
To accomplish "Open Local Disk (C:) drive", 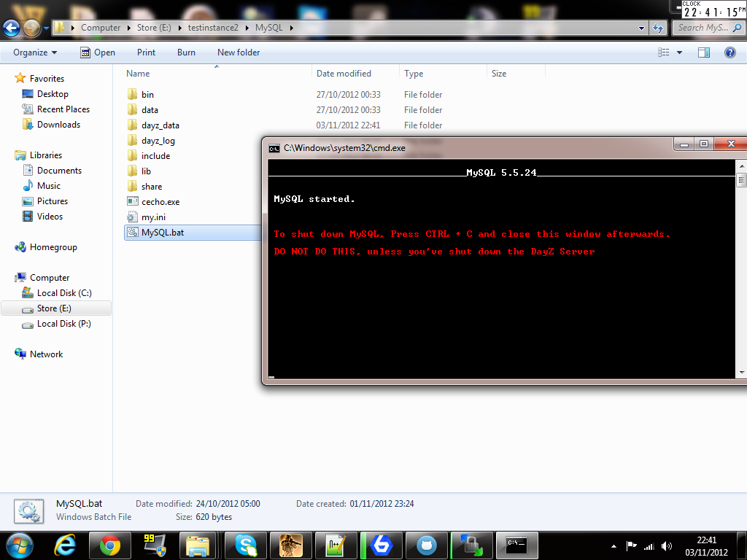I will tap(64, 293).
